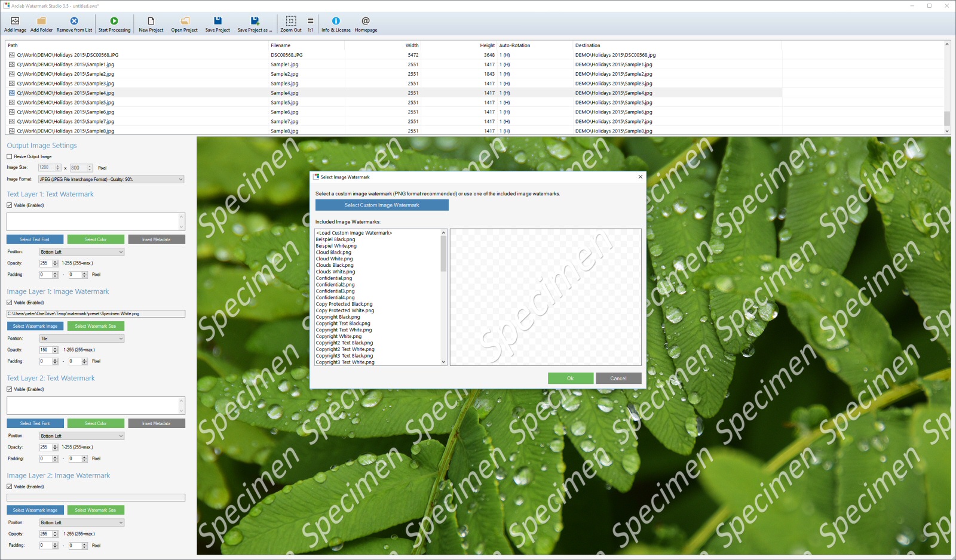Screen dimensions: 956x560
Task: Toggle Image Layer 1 Visible checkbox
Action: [10, 303]
